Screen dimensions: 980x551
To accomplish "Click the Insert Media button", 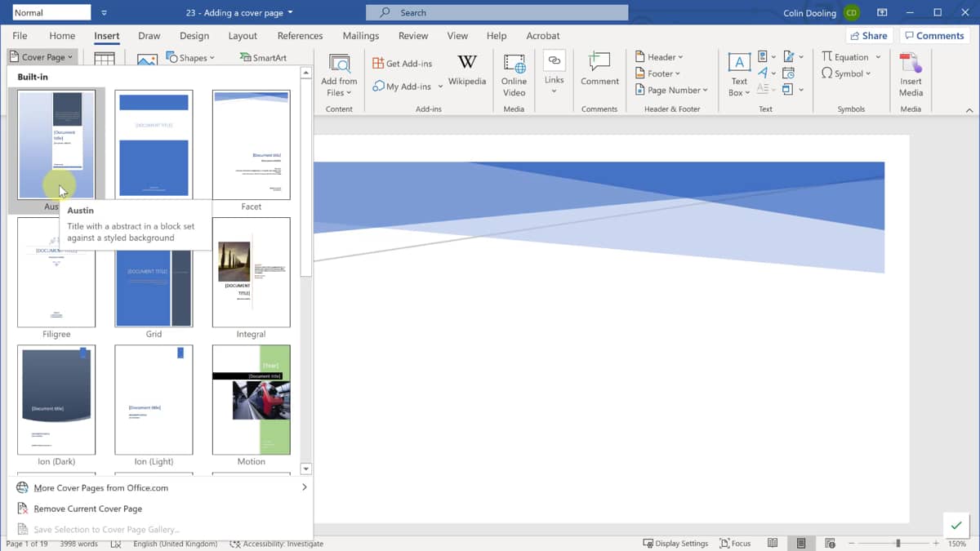I will pos(911,75).
